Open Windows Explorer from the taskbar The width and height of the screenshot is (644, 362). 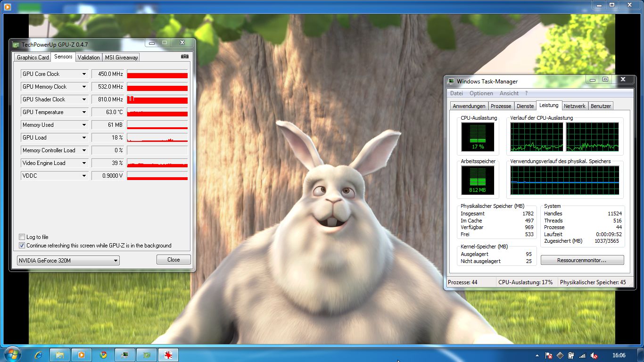(60, 355)
